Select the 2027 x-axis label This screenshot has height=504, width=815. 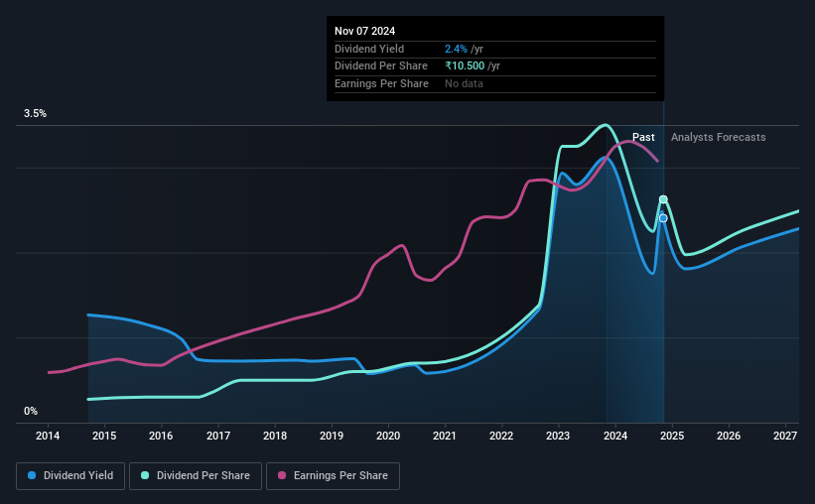click(785, 436)
